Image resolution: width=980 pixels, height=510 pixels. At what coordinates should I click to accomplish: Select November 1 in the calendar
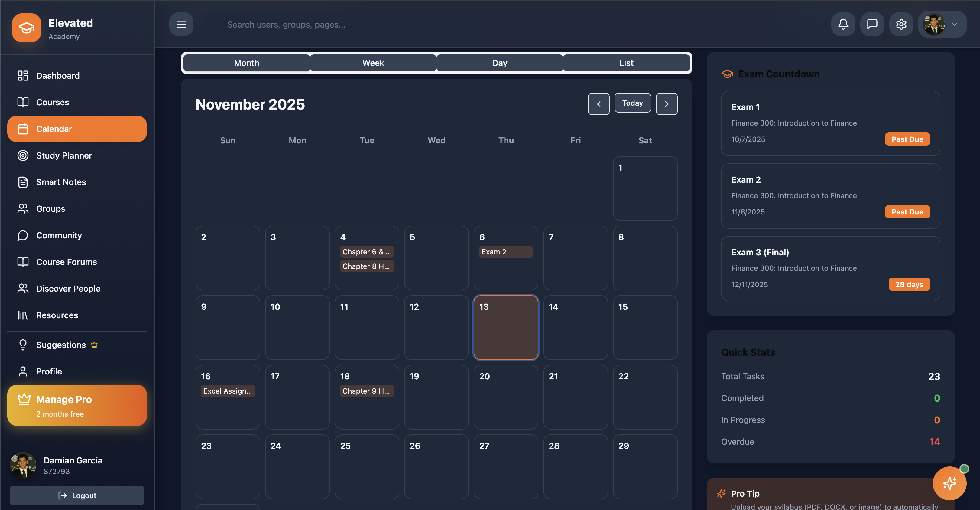pos(645,188)
